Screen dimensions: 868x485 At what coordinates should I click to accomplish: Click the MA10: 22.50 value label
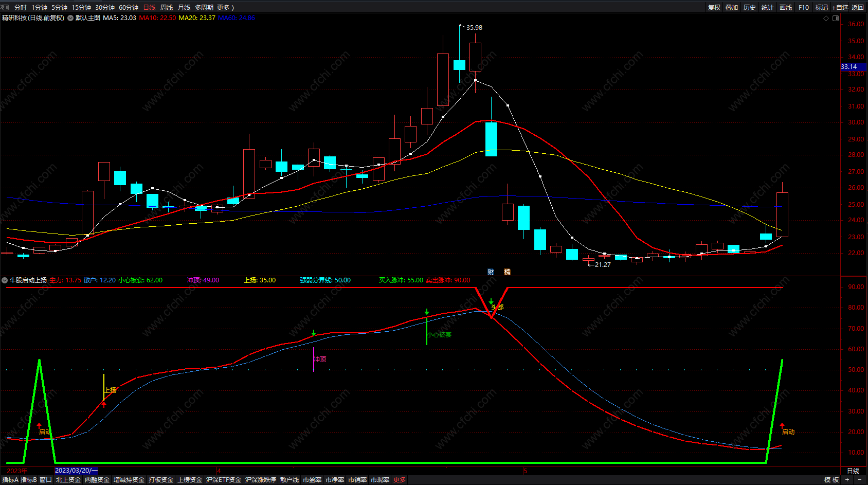tap(157, 18)
